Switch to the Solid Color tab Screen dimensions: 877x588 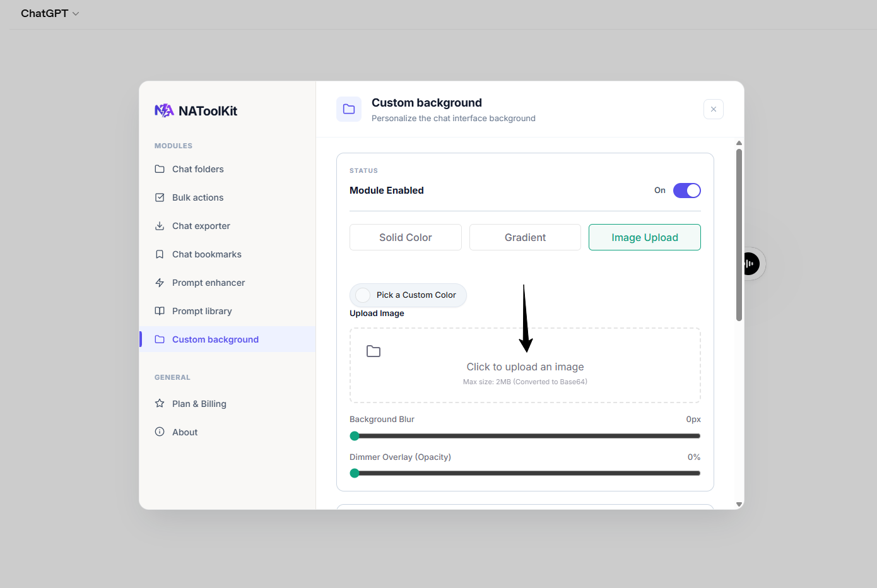(x=406, y=237)
